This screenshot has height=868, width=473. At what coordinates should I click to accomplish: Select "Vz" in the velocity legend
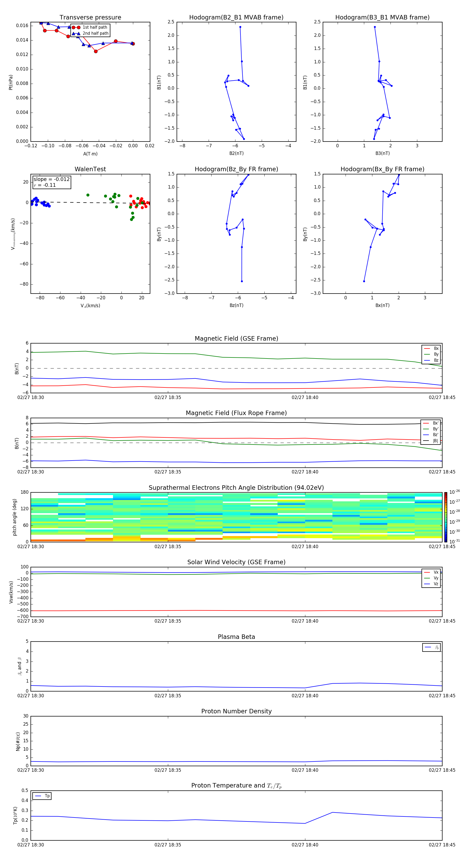(431, 584)
